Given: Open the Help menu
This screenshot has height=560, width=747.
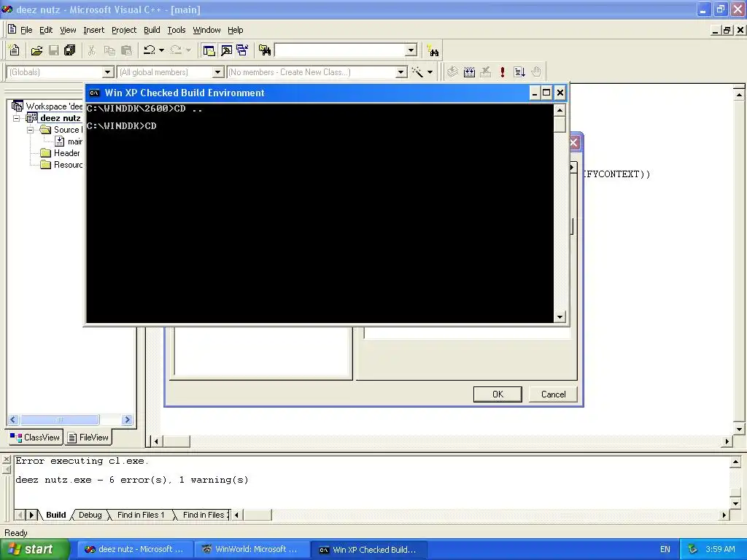Looking at the screenshot, I should [x=236, y=30].
